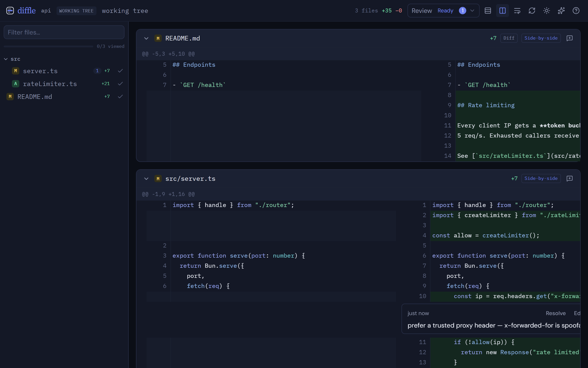The width and height of the screenshot is (588, 368).
Task: Collapse the README.md diff card
Action: click(146, 38)
